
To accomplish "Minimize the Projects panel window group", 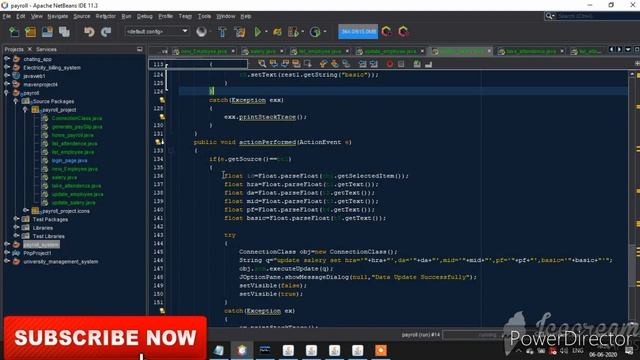I will tap(140, 49).
